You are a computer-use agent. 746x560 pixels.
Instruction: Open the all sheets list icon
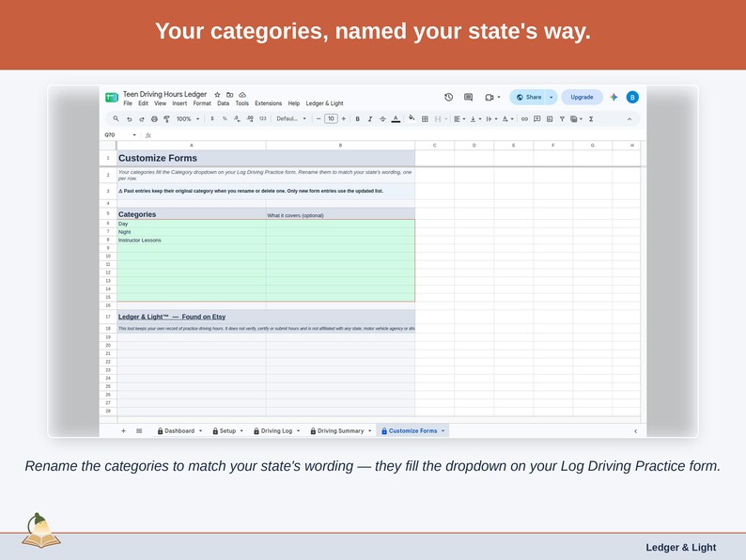pos(139,430)
